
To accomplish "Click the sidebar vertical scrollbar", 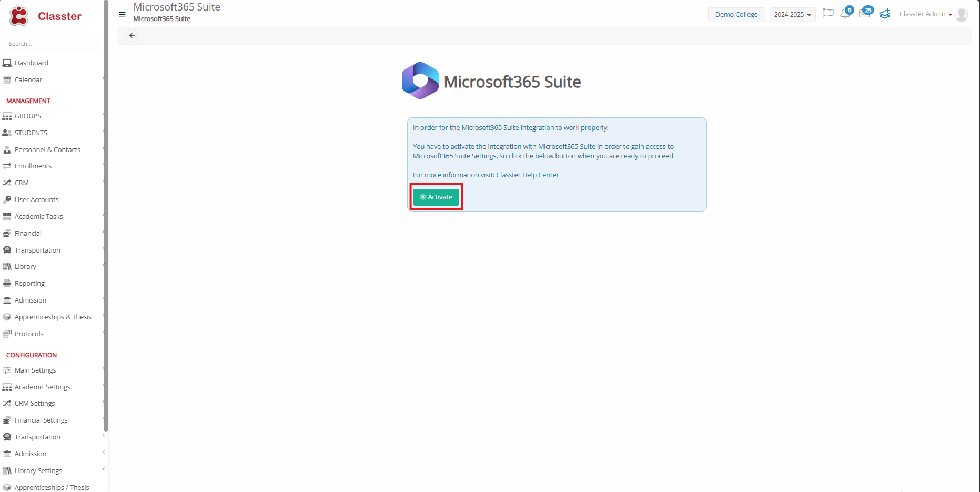I will (106, 216).
